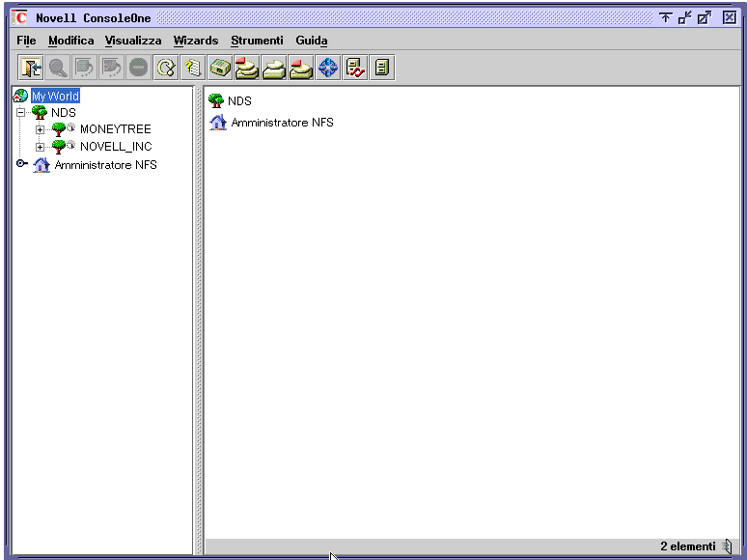This screenshot has height=560, width=747.
Task: Click the blue globe arrows toolbar icon
Action: click(328, 69)
